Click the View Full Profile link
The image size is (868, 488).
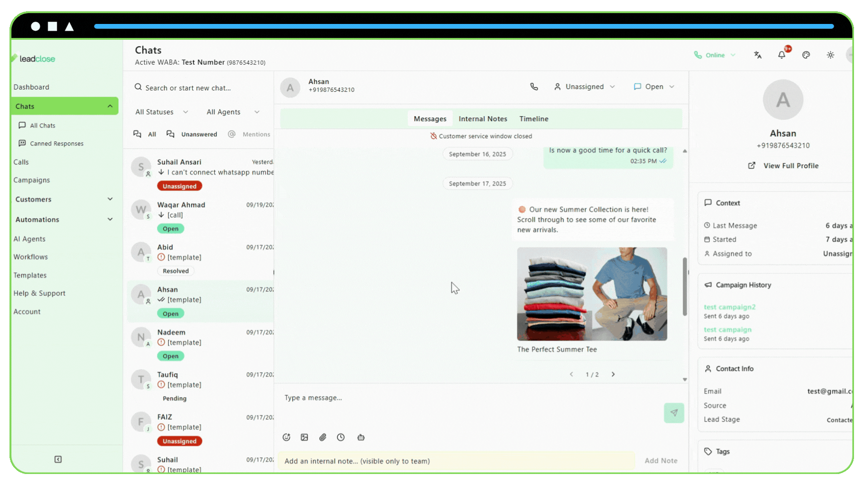click(791, 166)
